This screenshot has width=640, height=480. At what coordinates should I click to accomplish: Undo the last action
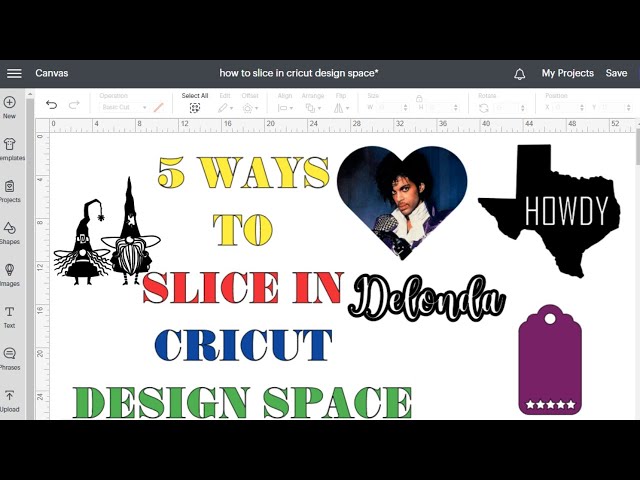pyautogui.click(x=51, y=105)
